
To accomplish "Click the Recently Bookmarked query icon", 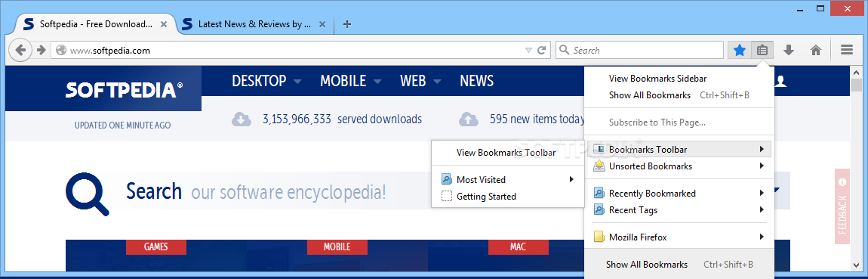I will pos(599,193).
